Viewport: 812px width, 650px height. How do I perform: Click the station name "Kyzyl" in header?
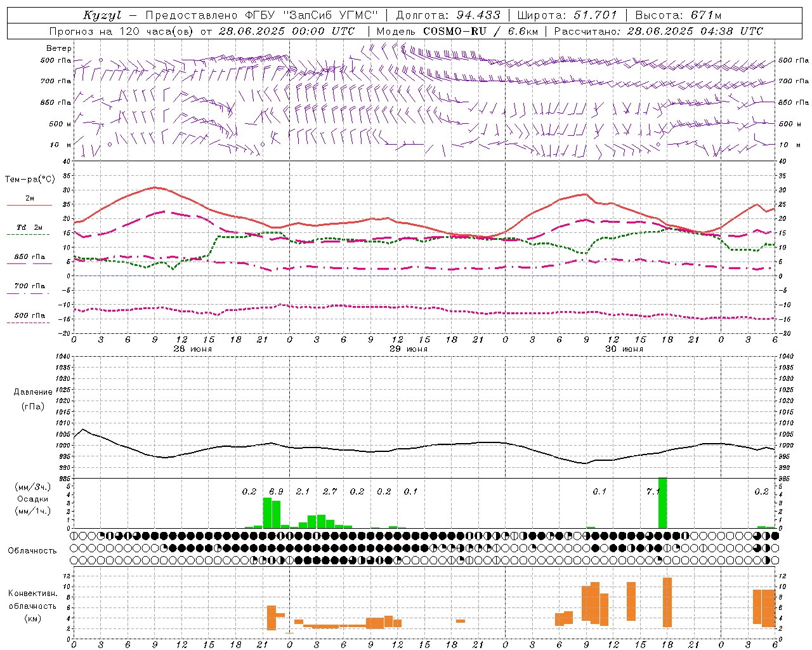tap(101, 15)
